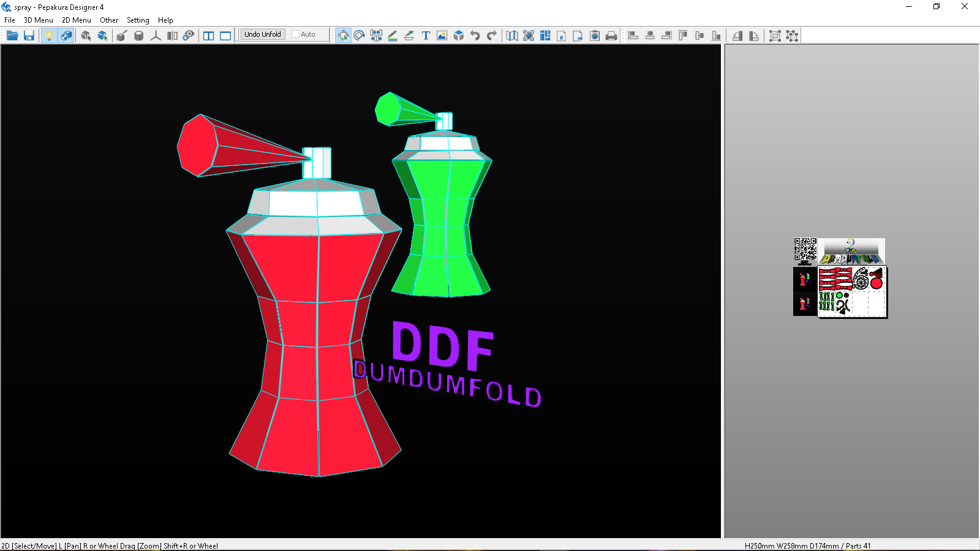Open the 2D Menu
This screenshot has width=980, height=551.
coord(76,20)
